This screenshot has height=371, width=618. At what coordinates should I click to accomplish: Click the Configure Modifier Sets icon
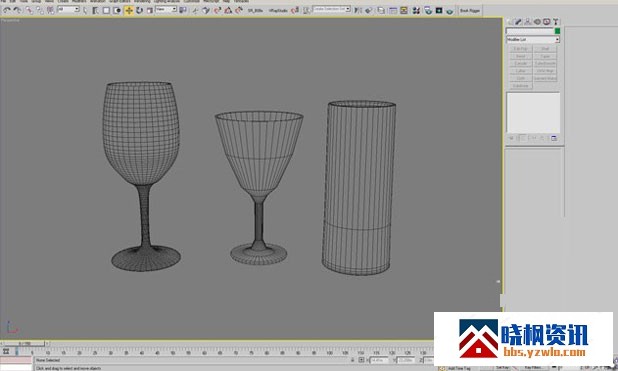(554, 138)
